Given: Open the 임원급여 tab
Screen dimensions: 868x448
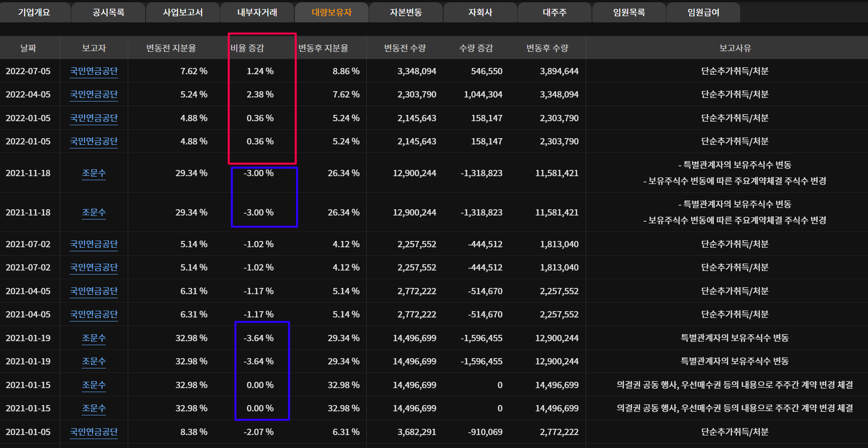Looking at the screenshot, I should pyautogui.click(x=704, y=13).
